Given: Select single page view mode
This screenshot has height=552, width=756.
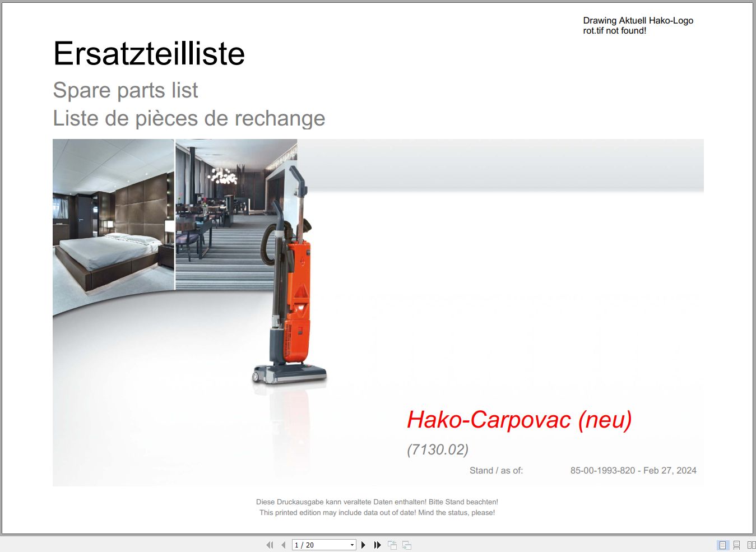Looking at the screenshot, I should point(722,545).
